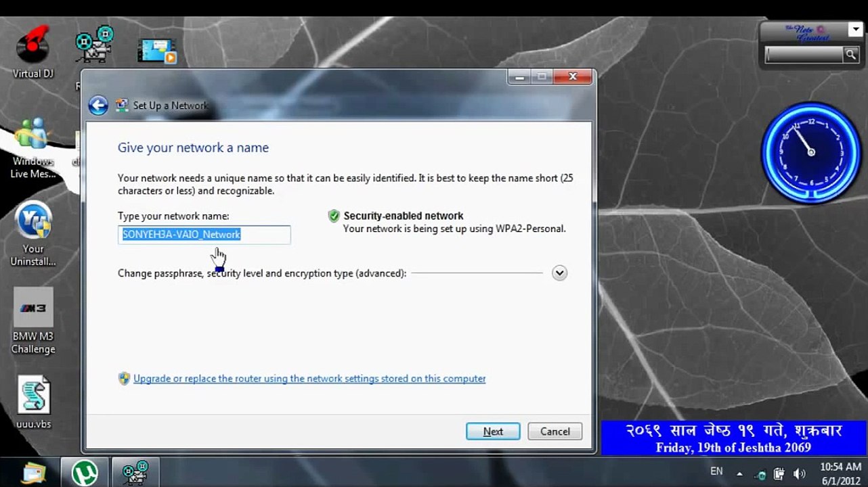The width and height of the screenshot is (868, 487).
Task: Click the Nepali calendar date gadget
Action: tap(733, 438)
